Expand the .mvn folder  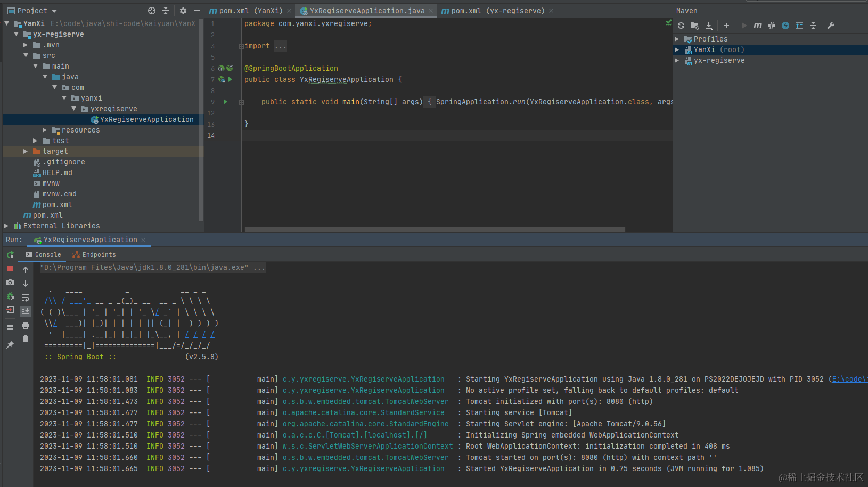point(26,45)
